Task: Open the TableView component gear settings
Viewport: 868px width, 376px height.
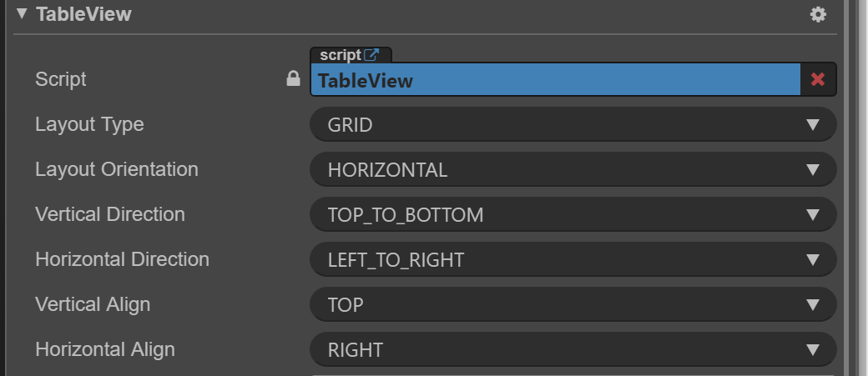Action: [x=818, y=14]
